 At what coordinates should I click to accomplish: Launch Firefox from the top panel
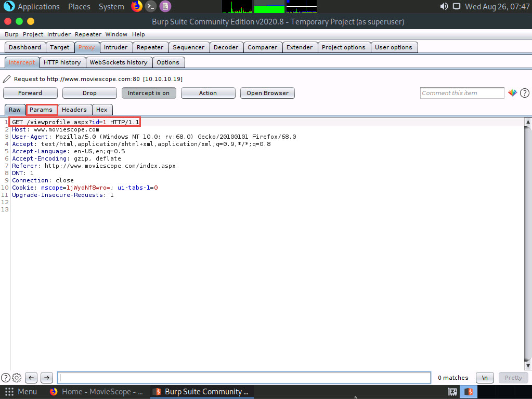137,7
